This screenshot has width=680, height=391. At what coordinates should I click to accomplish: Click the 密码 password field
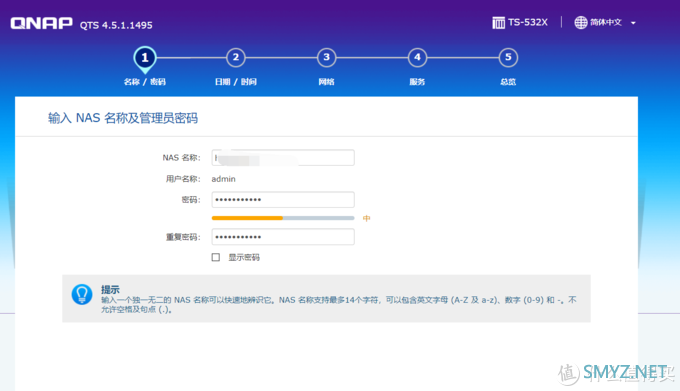tap(283, 200)
